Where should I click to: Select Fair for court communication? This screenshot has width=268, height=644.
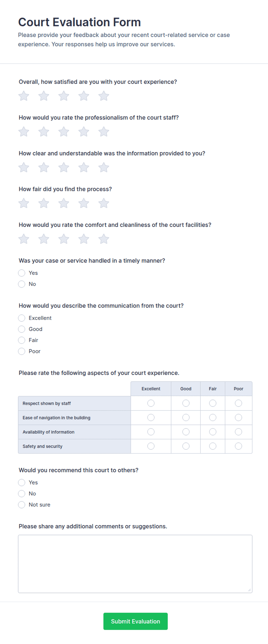[x=22, y=340]
